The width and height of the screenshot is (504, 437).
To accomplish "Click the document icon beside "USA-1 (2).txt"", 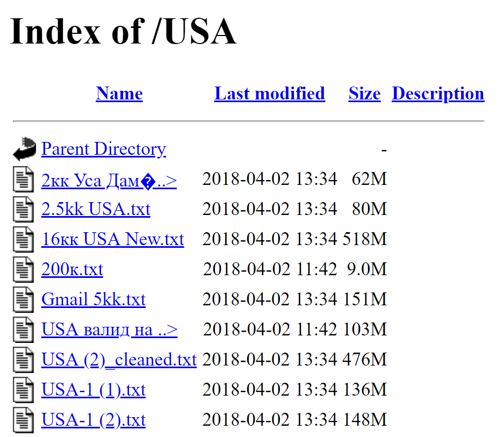I will (x=22, y=420).
